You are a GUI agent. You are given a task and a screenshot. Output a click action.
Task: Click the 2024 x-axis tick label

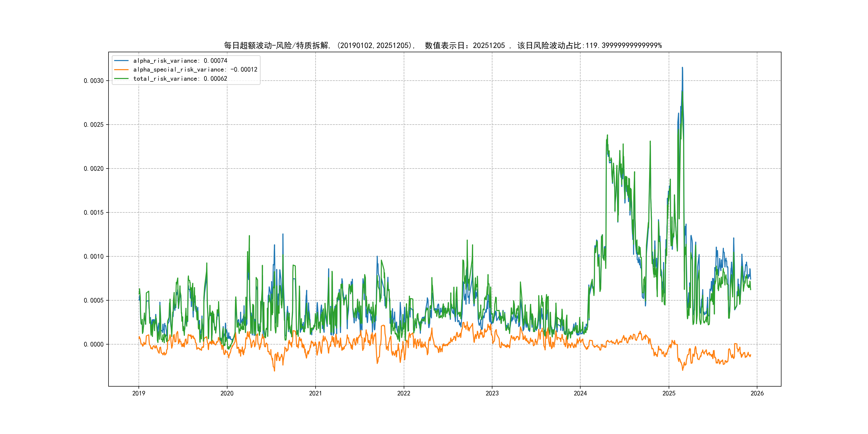(x=580, y=393)
